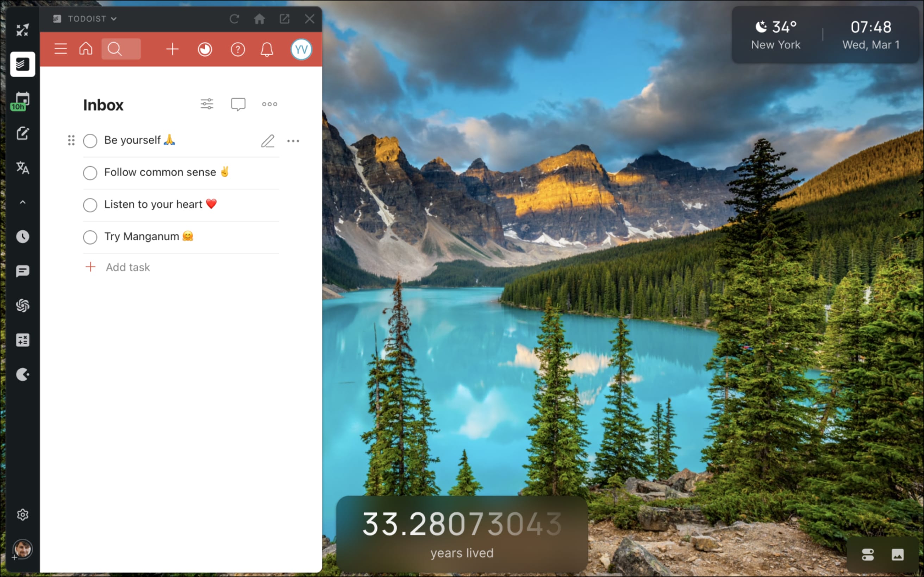Open the Inbox filter/sort options
This screenshot has height=577, width=924.
pos(207,104)
